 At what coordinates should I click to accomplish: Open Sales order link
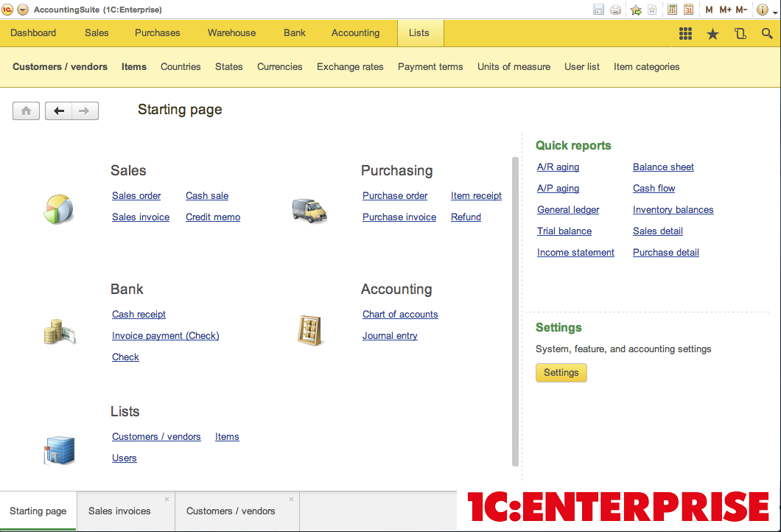(136, 196)
